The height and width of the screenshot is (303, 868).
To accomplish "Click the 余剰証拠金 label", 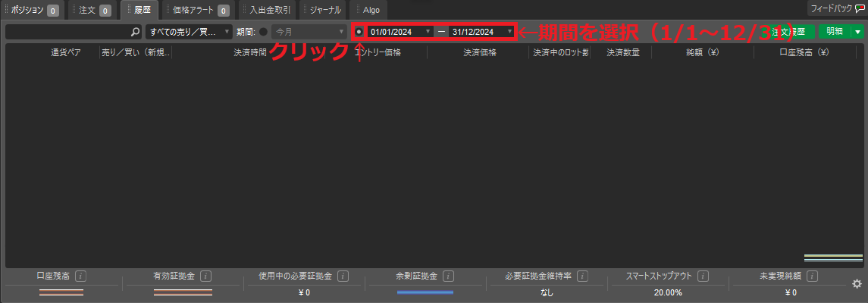I will point(417,276).
